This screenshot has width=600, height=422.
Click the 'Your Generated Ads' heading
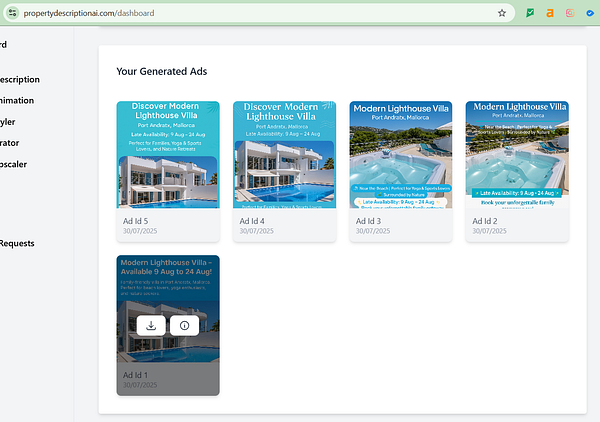(x=162, y=72)
